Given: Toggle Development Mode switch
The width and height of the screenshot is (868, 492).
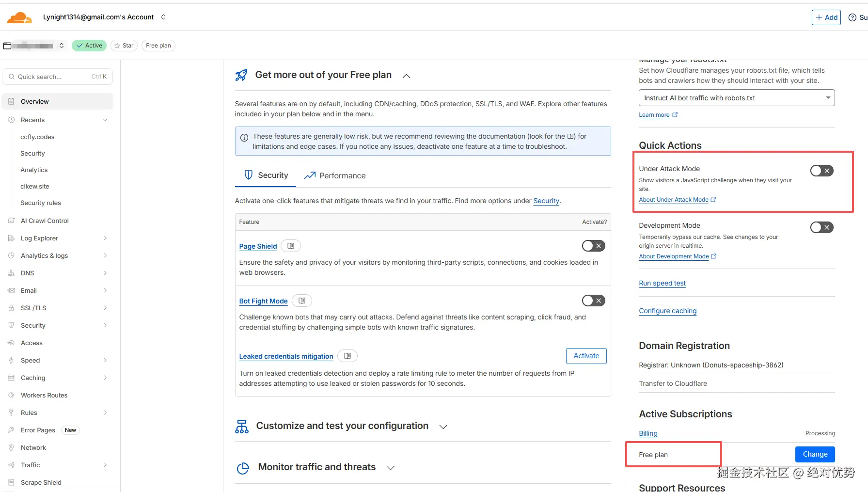Looking at the screenshot, I should pyautogui.click(x=821, y=227).
